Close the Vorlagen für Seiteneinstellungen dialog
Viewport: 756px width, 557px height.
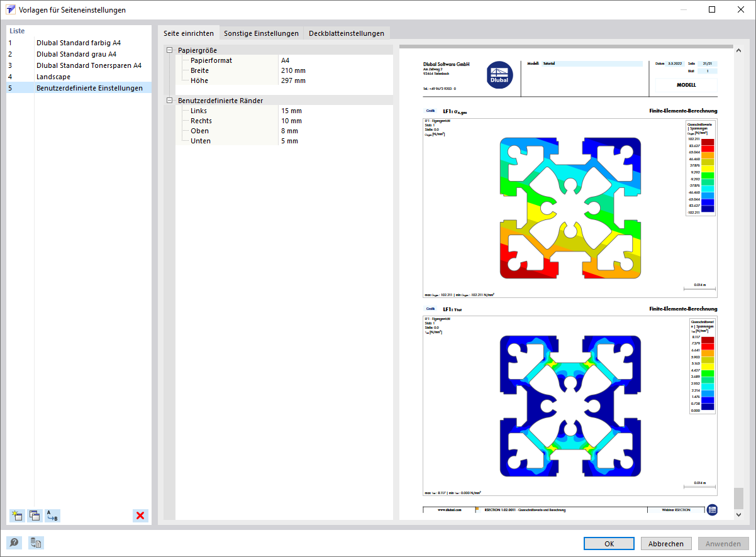[741, 9]
